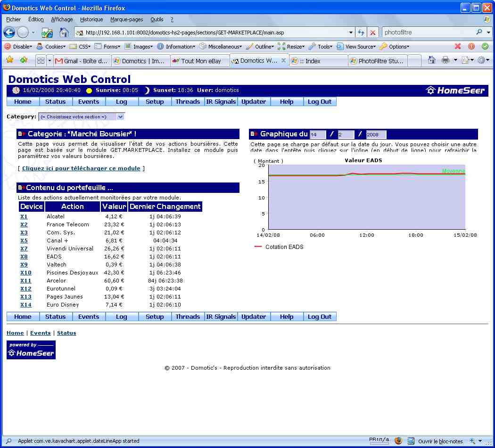Click the icon beside Contenu du portefeuille heading
This screenshot has width=495, height=448.
click(x=22, y=188)
